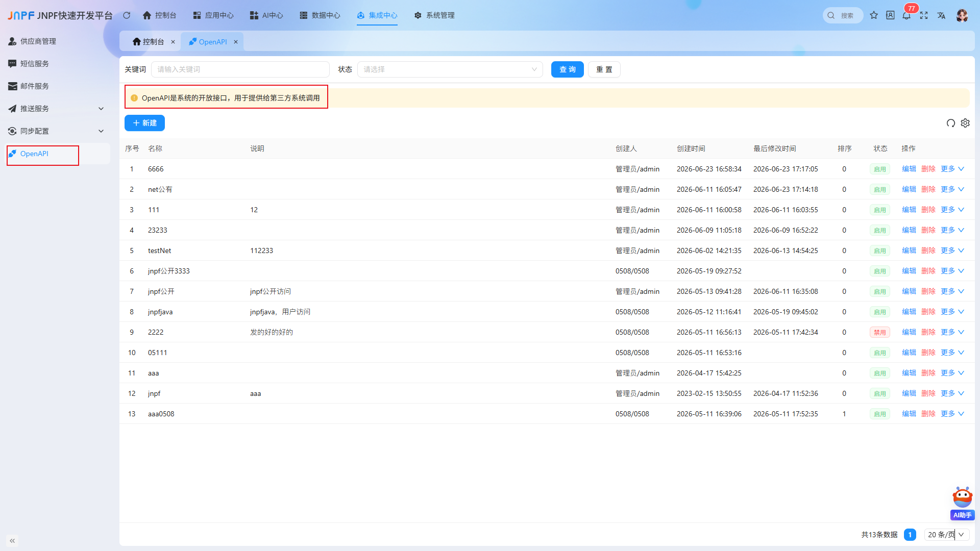The width and height of the screenshot is (980, 551).
Task: Open 更多 dropdown for row 111
Action: pyautogui.click(x=952, y=210)
